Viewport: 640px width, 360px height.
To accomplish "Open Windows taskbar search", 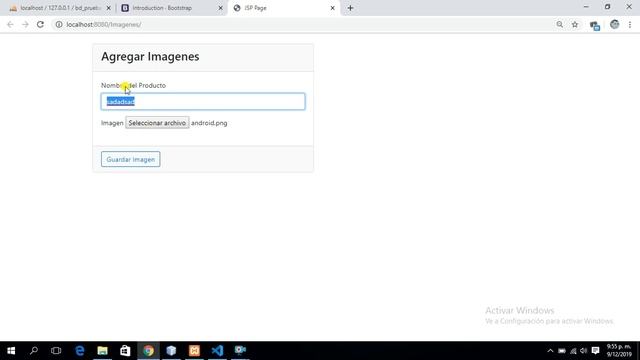I will [x=34, y=351].
